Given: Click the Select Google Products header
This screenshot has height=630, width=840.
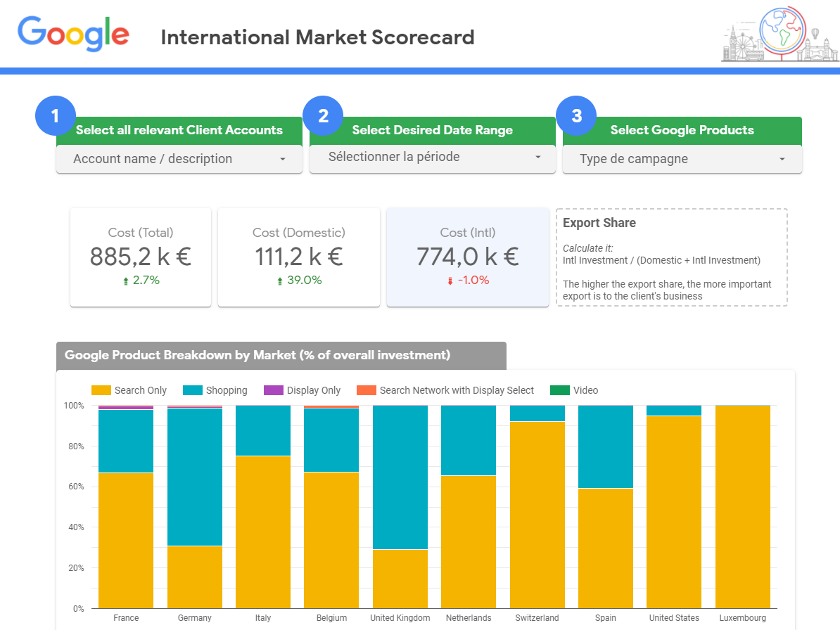Looking at the screenshot, I should pyautogui.click(x=682, y=130).
